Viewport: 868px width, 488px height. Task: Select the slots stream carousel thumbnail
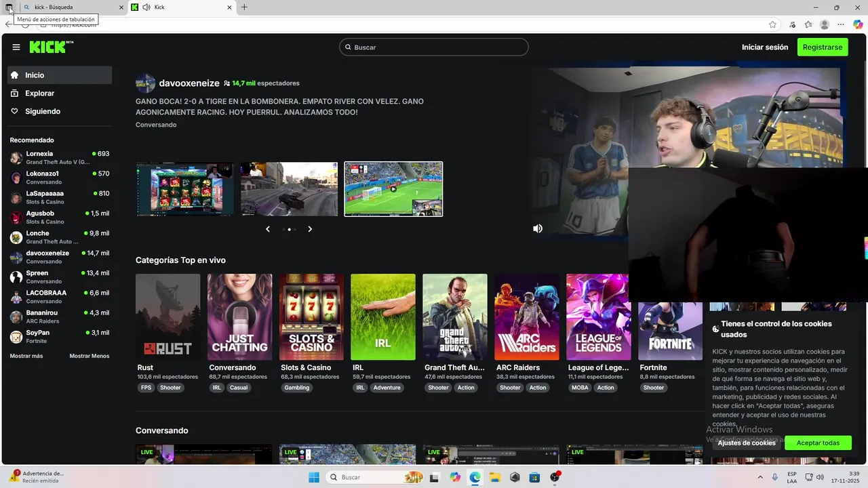[x=185, y=189]
